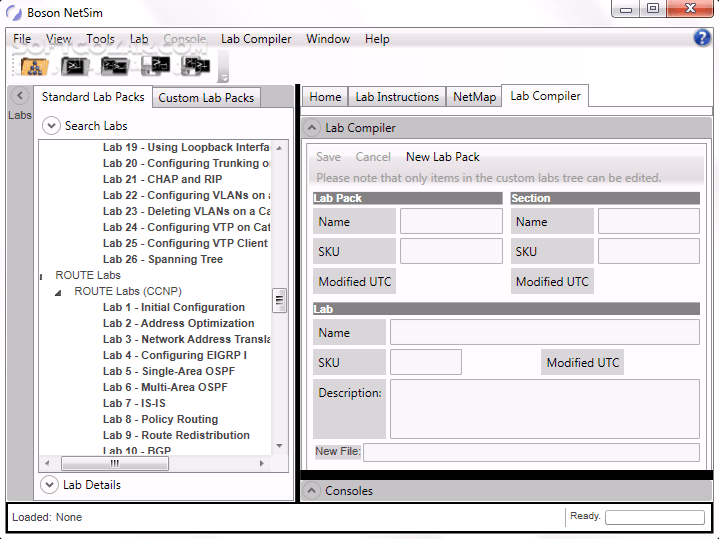Click the status bar progress bar
Viewport: 719px width, 539px height.
[655, 517]
